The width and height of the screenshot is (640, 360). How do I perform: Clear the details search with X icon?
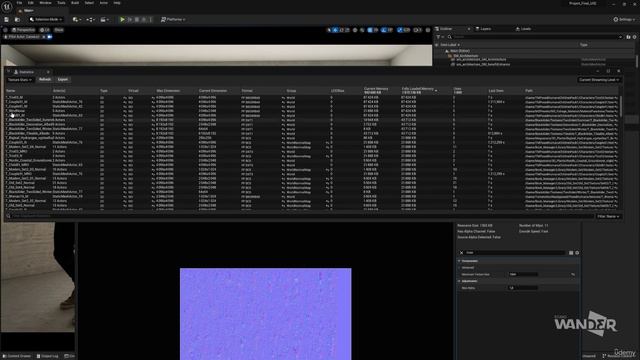tap(462, 253)
